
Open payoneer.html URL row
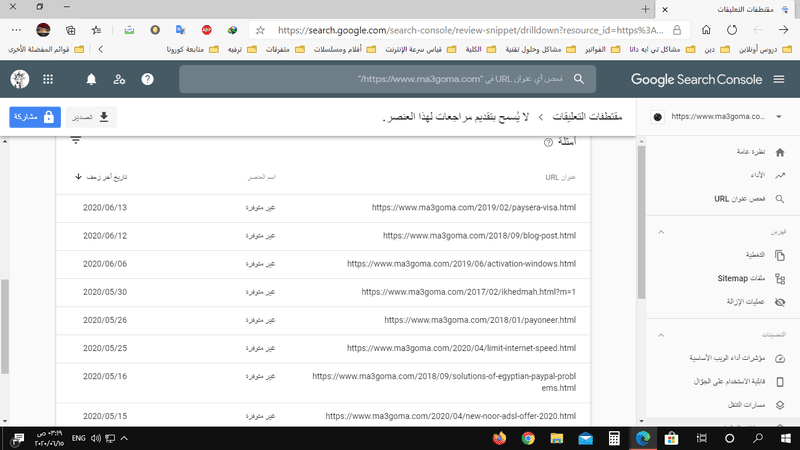pos(323,320)
